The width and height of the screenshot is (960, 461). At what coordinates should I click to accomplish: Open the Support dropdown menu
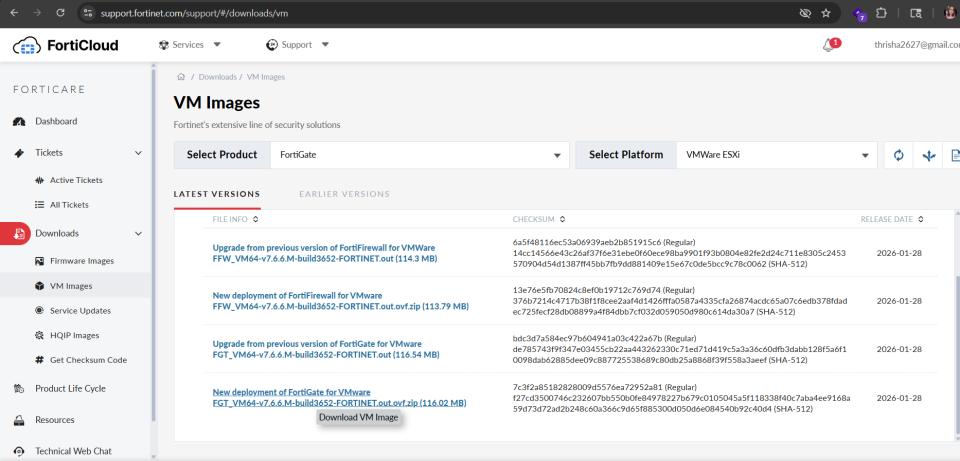coord(298,45)
